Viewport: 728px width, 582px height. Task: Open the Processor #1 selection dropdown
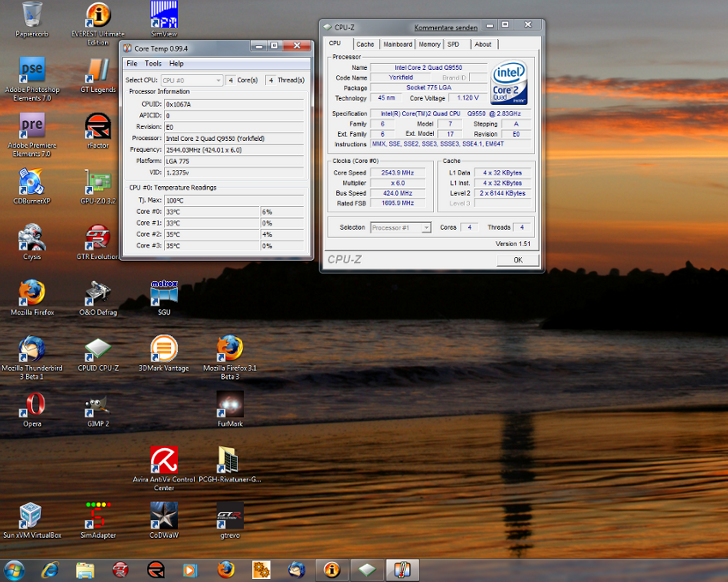[x=400, y=228]
